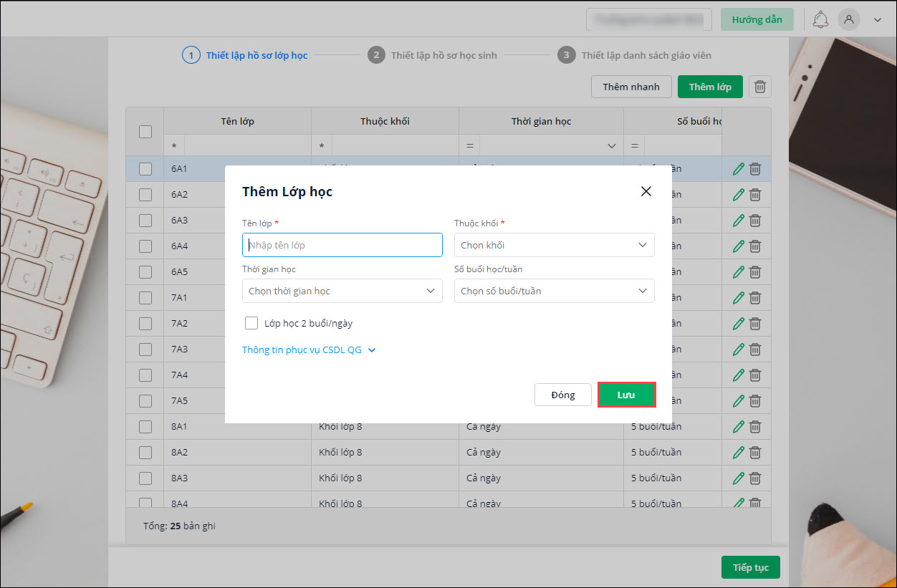The image size is (897, 588).
Task: Open the notification bell
Action: 820,19
